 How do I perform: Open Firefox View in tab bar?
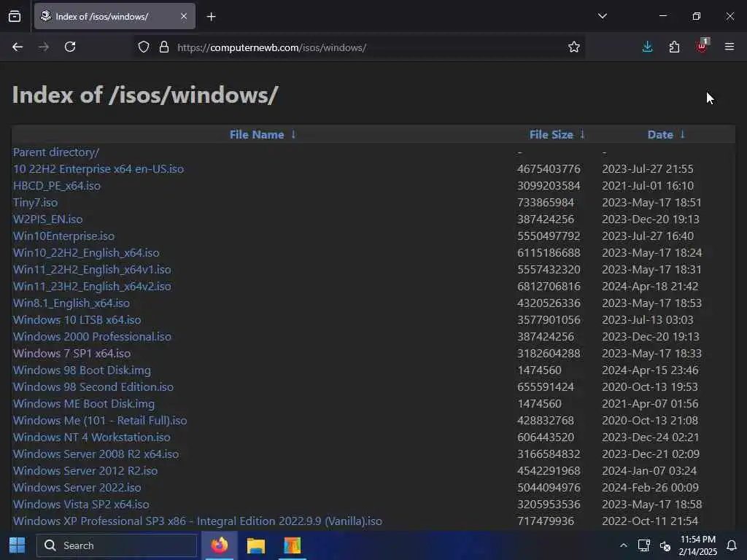15,16
